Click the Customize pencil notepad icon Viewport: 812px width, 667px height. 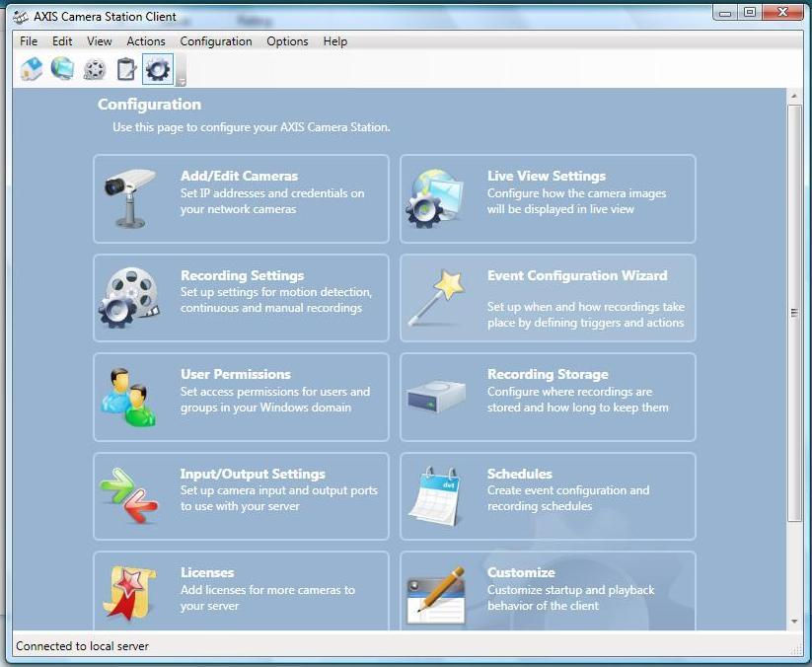coord(436,595)
